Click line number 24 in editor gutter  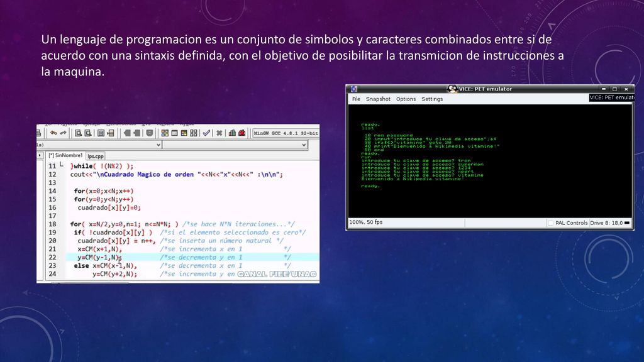(52, 274)
